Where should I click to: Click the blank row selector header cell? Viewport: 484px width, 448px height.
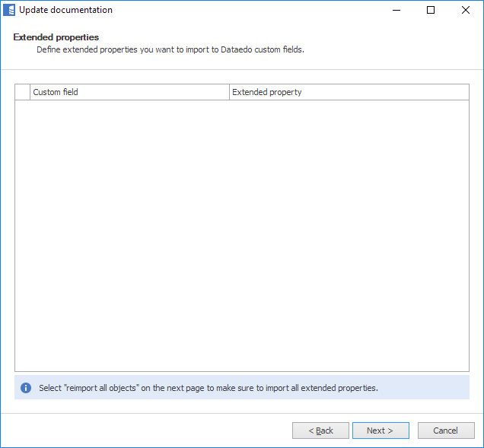(22, 92)
